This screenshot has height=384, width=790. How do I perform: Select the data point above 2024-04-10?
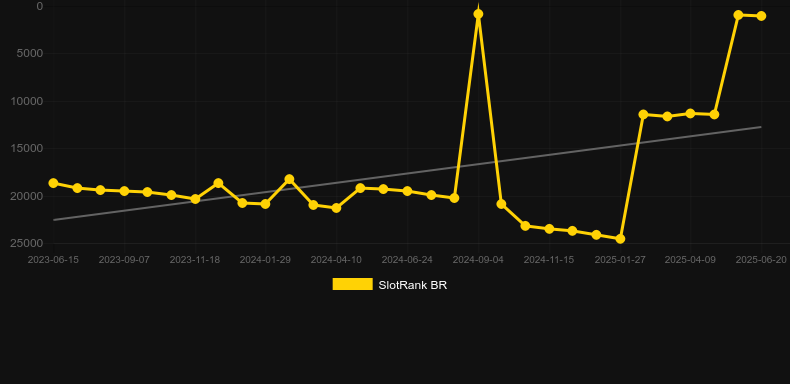tap(336, 208)
